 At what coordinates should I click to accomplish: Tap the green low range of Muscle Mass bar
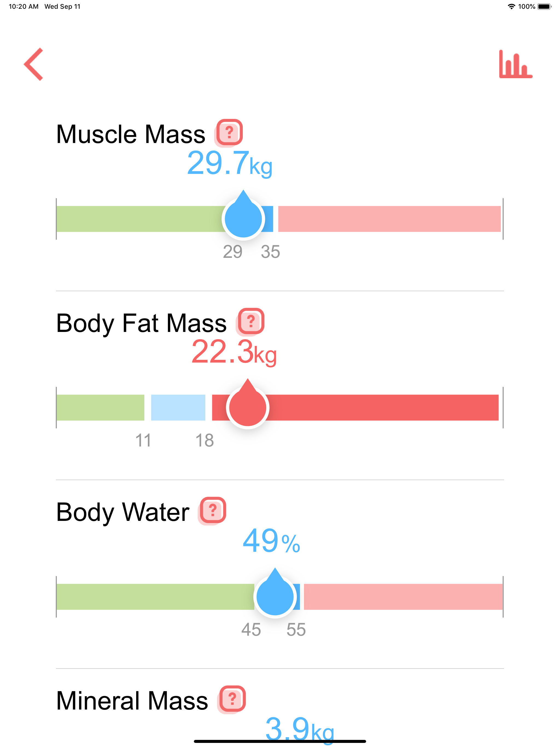[x=139, y=219]
